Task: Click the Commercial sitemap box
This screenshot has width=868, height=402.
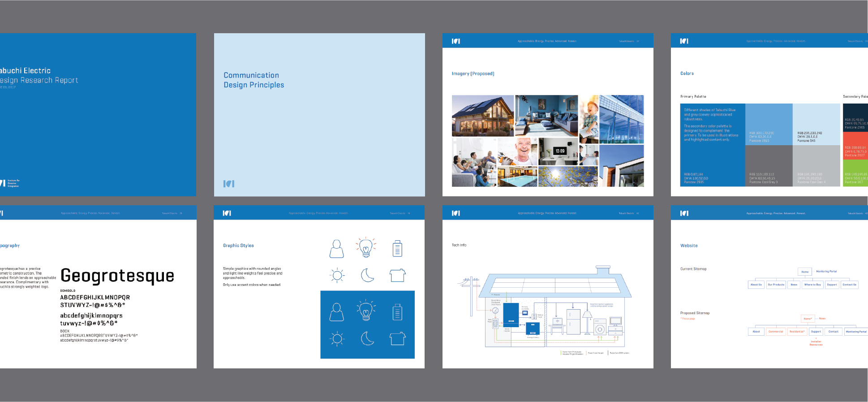Action: click(776, 332)
